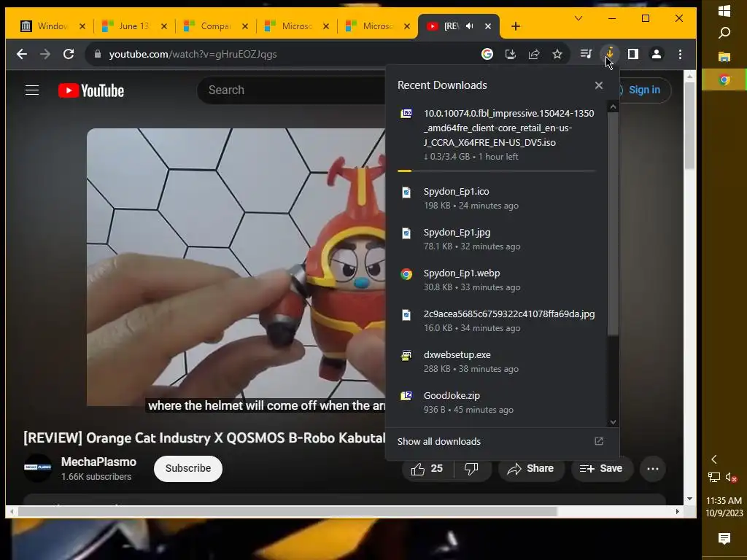
Task: Switch to the June 13 tab
Action: [135, 26]
